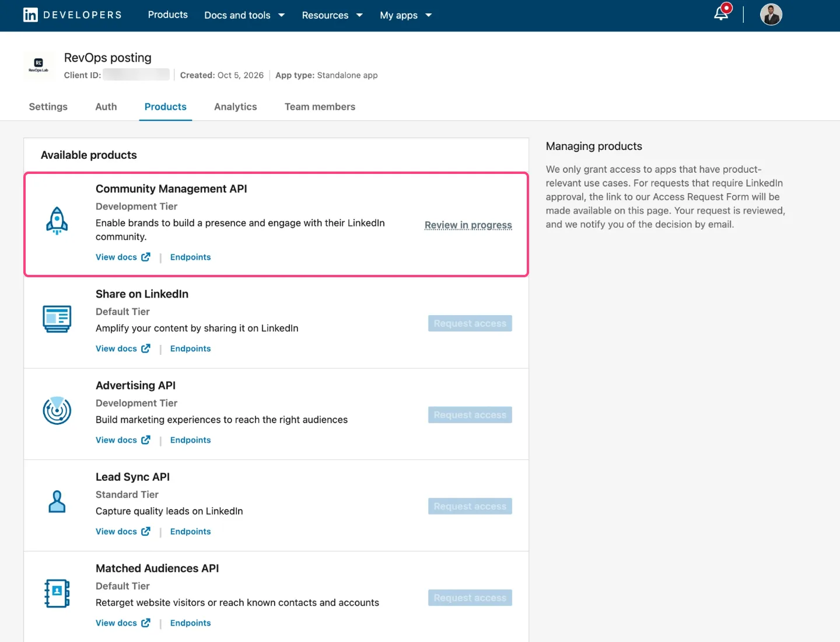
Task: Click the Share on LinkedIn heading
Action: 142,294
